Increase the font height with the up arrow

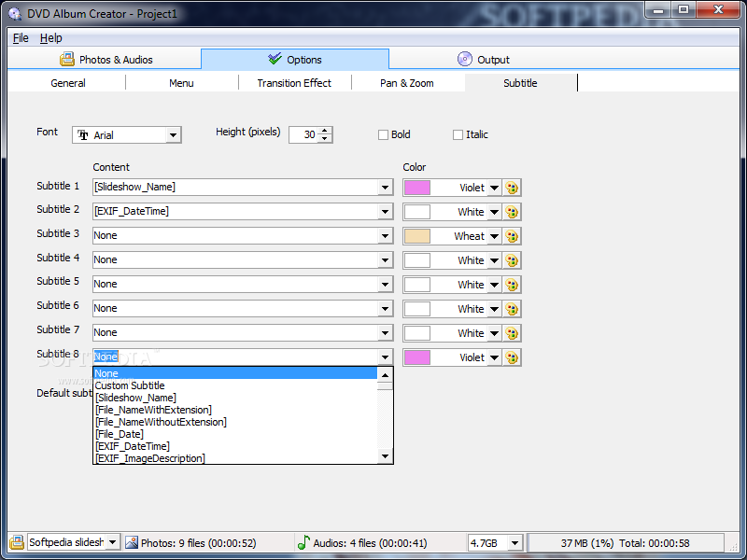(325, 131)
